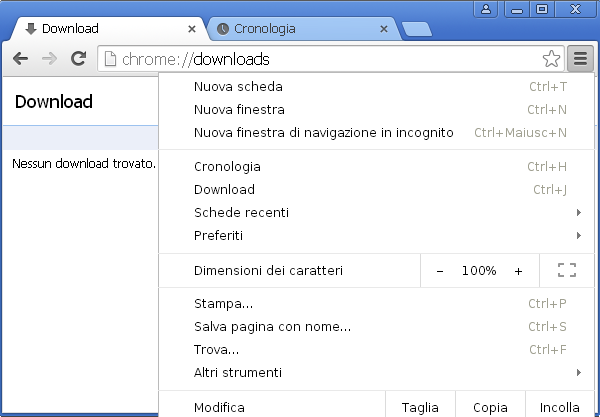Open Nuova finestra di navigazione in incognito

pos(377,133)
